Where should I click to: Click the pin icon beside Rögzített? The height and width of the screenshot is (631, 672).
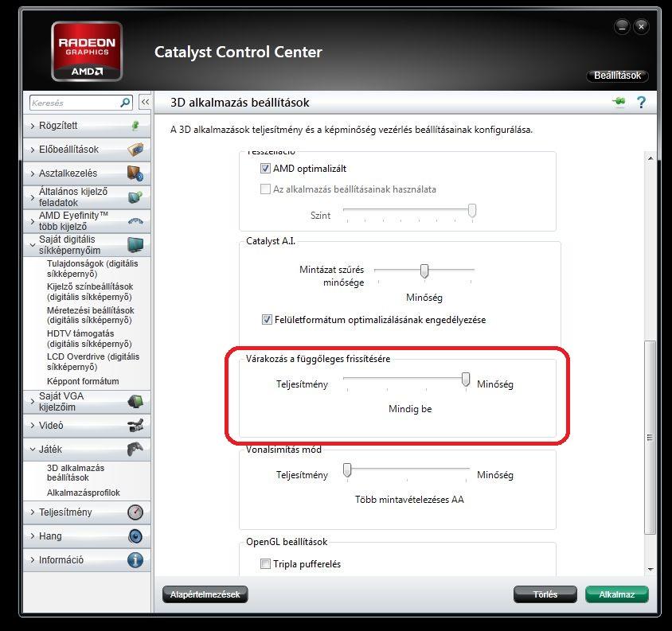(135, 126)
